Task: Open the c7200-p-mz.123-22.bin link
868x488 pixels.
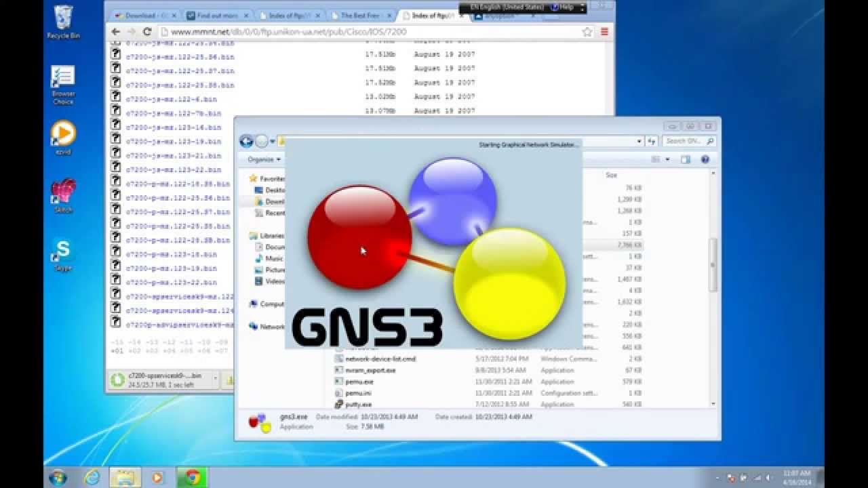Action: (x=172, y=282)
